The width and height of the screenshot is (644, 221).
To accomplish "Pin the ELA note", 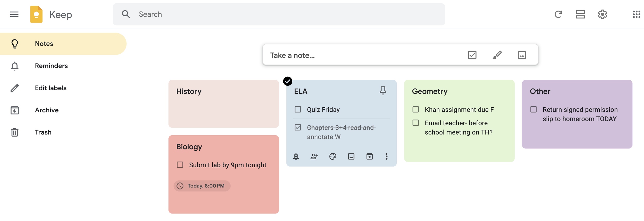I will [x=383, y=91].
